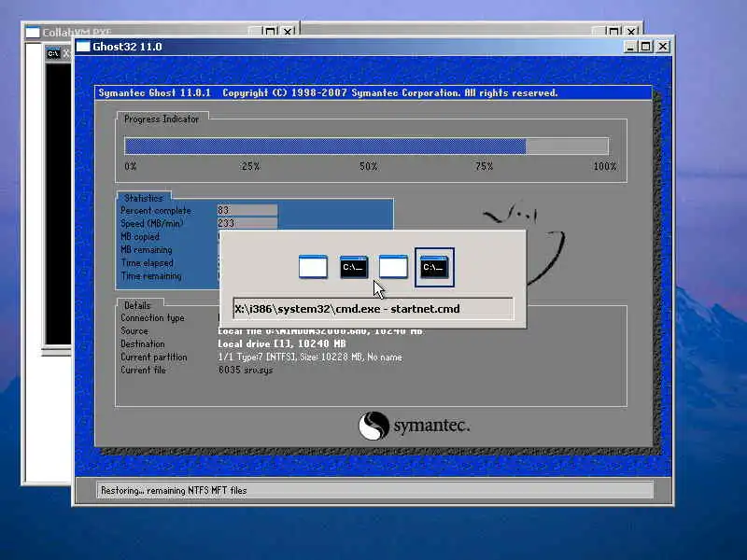Click the 'Time remaining' label
Screen dimensions: 747x560
point(151,275)
